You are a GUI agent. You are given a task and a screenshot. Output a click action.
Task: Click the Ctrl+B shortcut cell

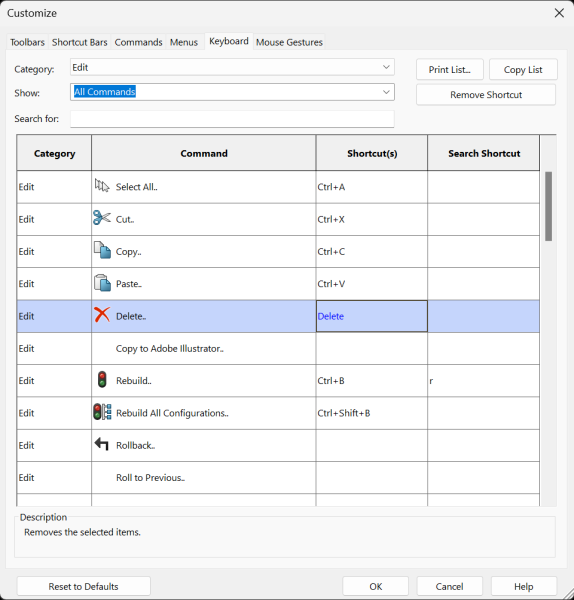372,381
